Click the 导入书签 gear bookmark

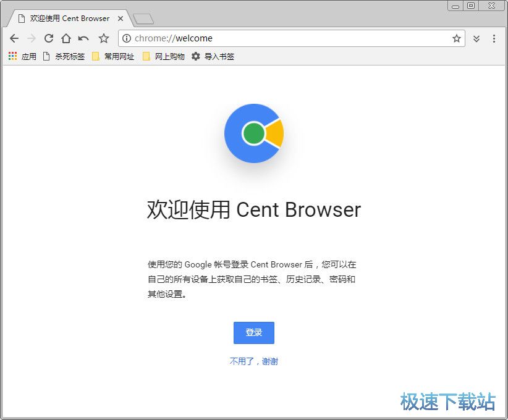(213, 56)
